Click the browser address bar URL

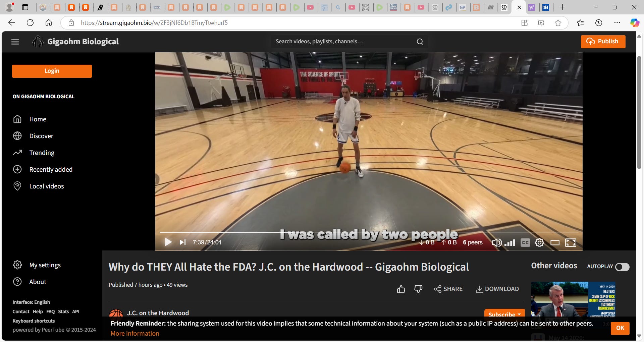tap(154, 23)
